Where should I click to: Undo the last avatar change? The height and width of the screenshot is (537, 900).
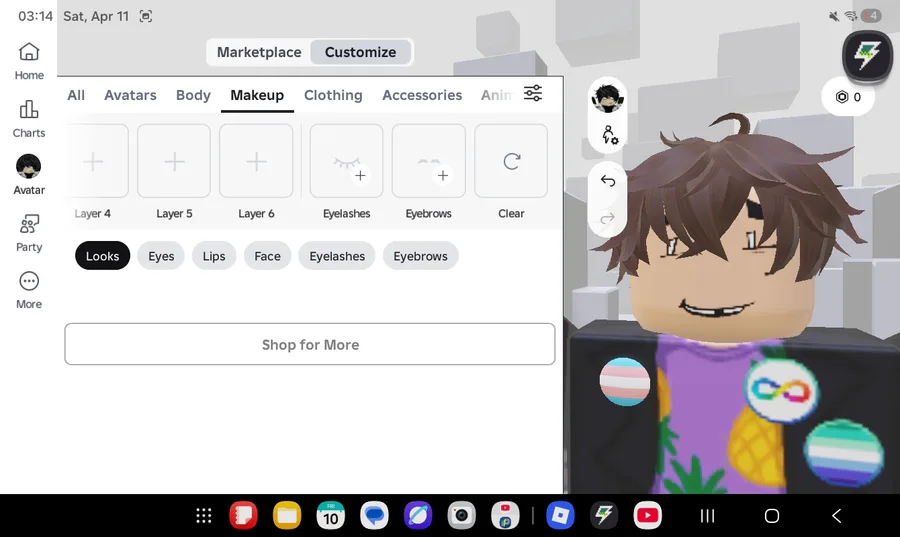(x=607, y=181)
